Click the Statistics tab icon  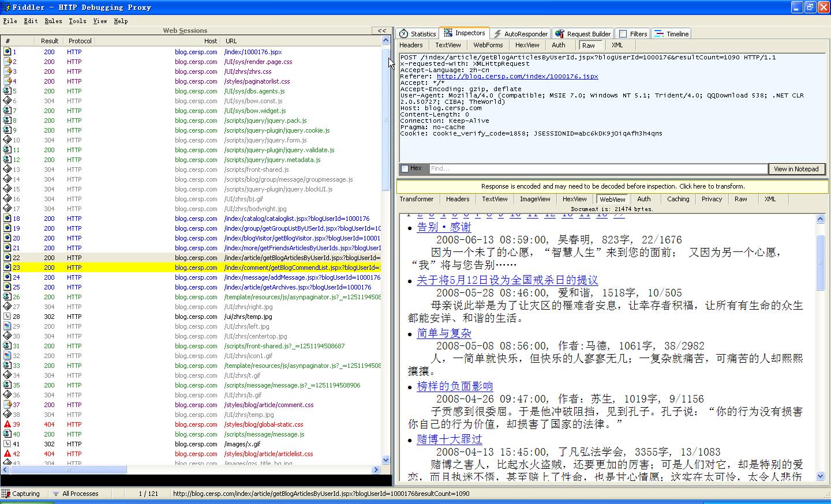(x=404, y=33)
